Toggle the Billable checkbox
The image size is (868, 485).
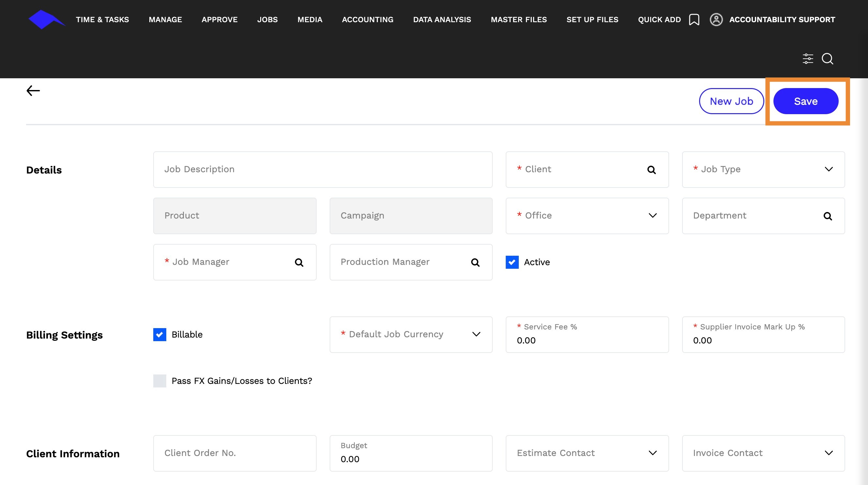tap(160, 335)
